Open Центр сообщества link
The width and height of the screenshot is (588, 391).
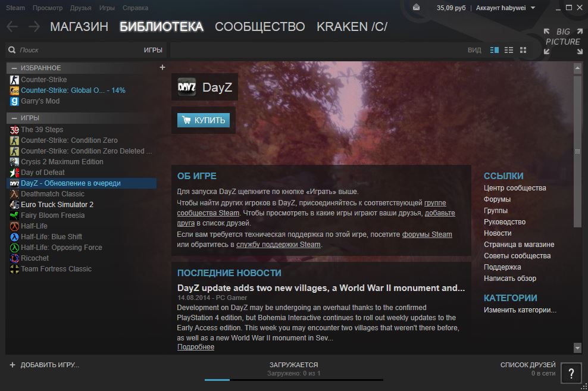tap(514, 188)
